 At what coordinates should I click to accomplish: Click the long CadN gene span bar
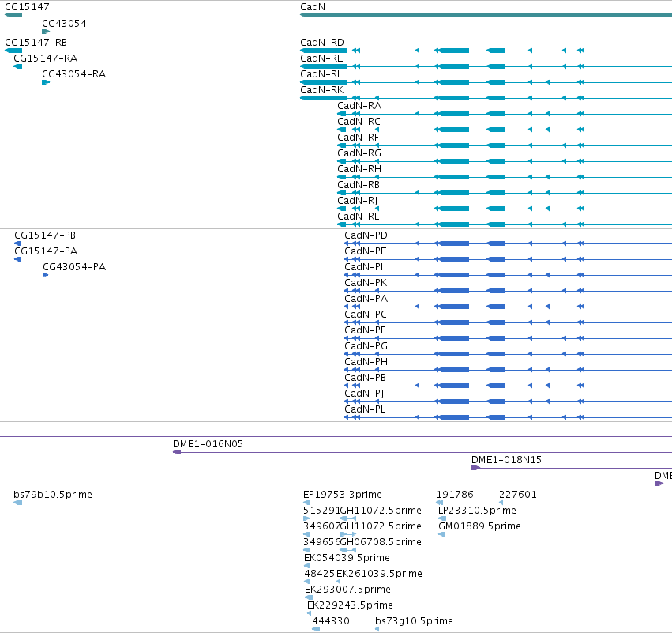(486, 15)
